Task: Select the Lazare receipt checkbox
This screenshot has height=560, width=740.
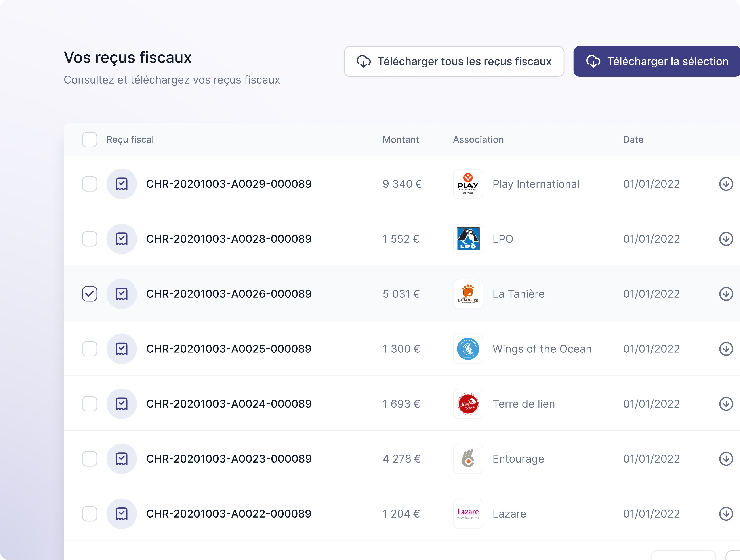Action: tap(89, 514)
